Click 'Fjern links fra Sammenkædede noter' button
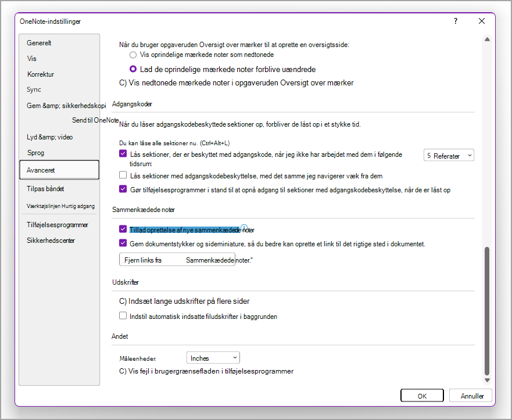The height and width of the screenshot is (420, 512). pyautogui.click(x=177, y=260)
